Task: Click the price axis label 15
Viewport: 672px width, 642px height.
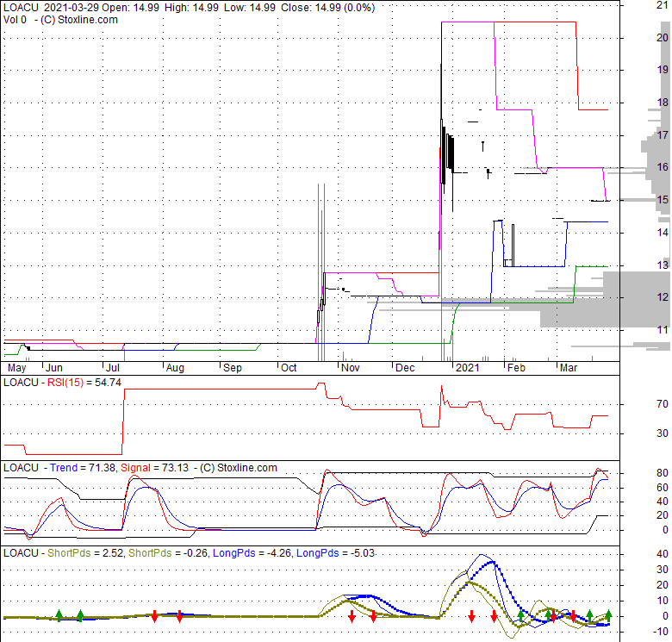Action: pyautogui.click(x=663, y=200)
